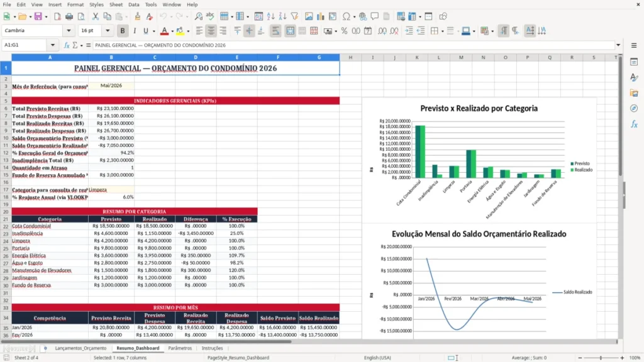Toggle Merge and Center Cells
The width and height of the screenshot is (644, 362).
290,31
